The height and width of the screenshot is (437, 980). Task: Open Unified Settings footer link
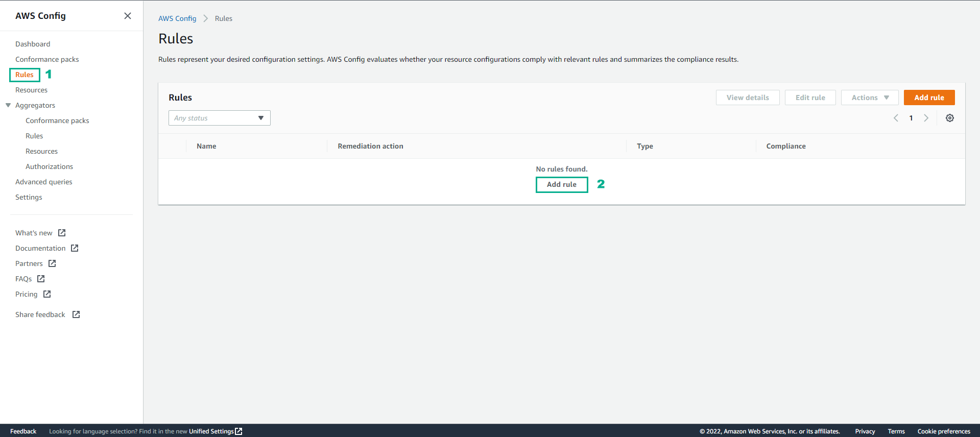point(211,431)
